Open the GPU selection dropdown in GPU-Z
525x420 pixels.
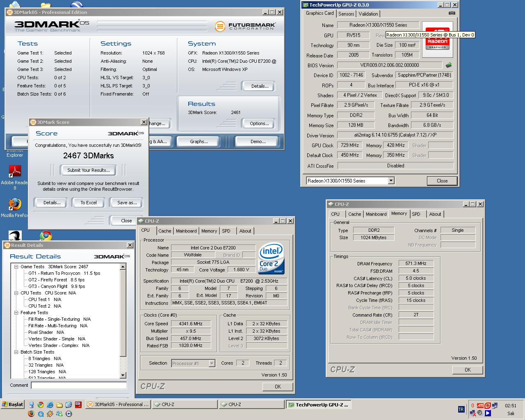391,180
